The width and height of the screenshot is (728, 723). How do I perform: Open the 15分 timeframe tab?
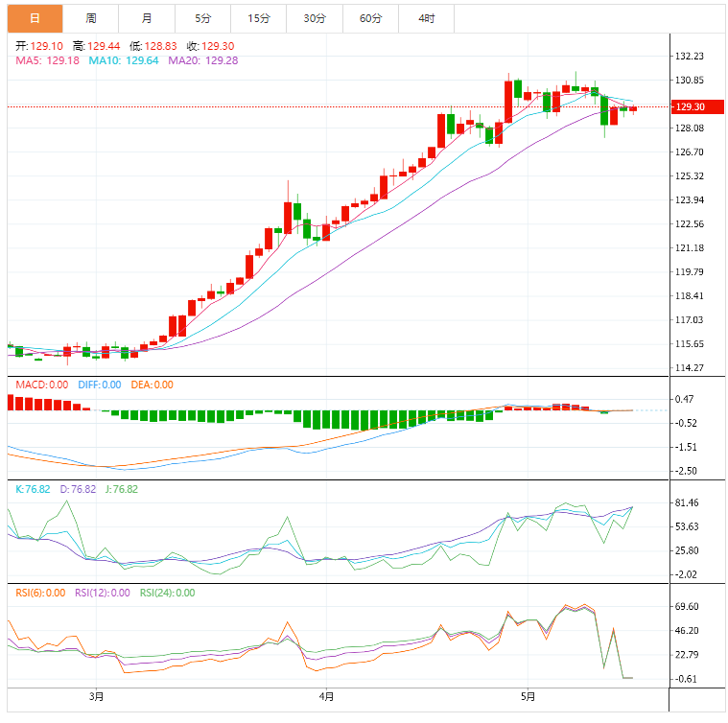(259, 18)
